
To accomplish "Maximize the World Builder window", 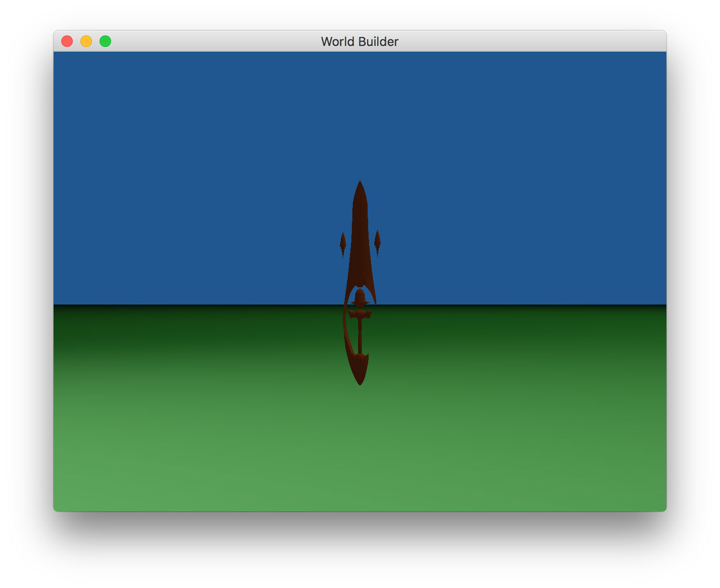I will pos(105,41).
